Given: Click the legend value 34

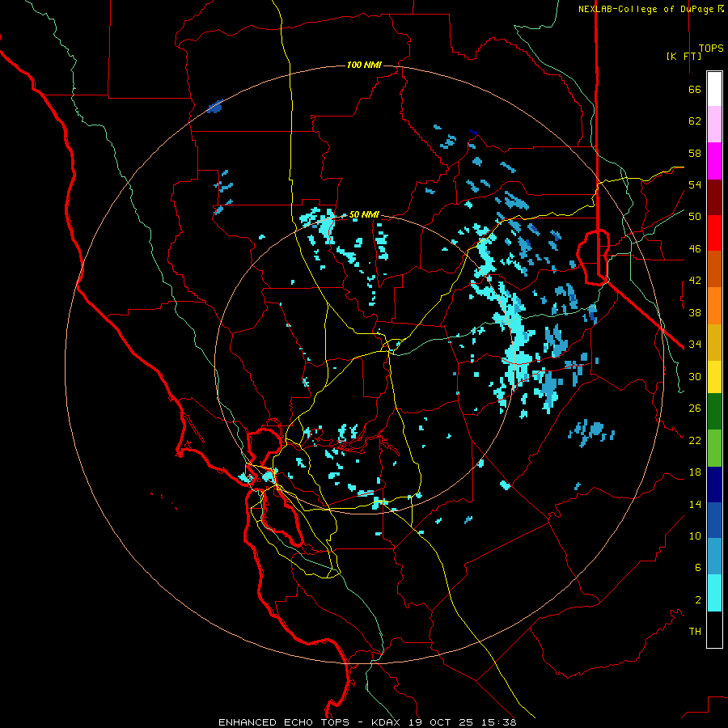Looking at the screenshot, I should (x=695, y=344).
